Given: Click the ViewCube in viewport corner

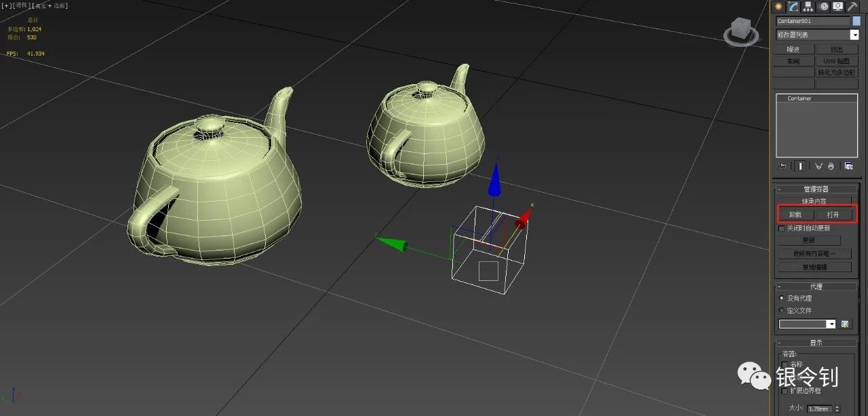Looking at the screenshot, I should pos(741,31).
